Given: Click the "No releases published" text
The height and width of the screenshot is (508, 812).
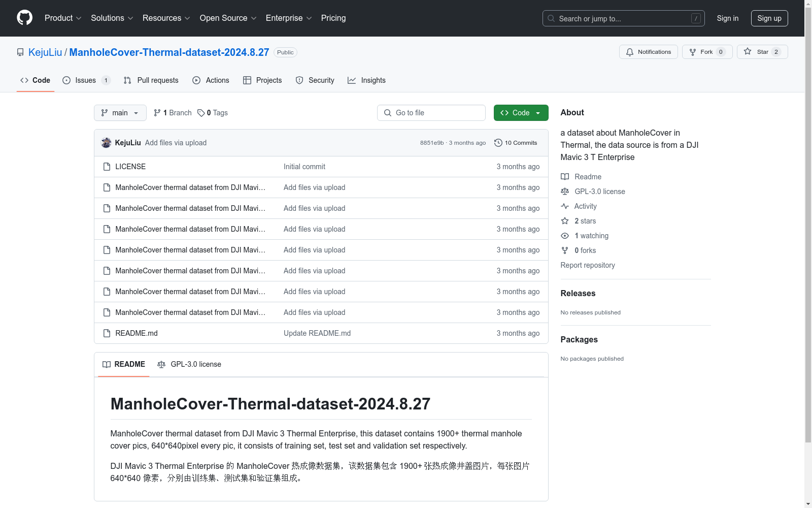Looking at the screenshot, I should pyautogui.click(x=591, y=312).
